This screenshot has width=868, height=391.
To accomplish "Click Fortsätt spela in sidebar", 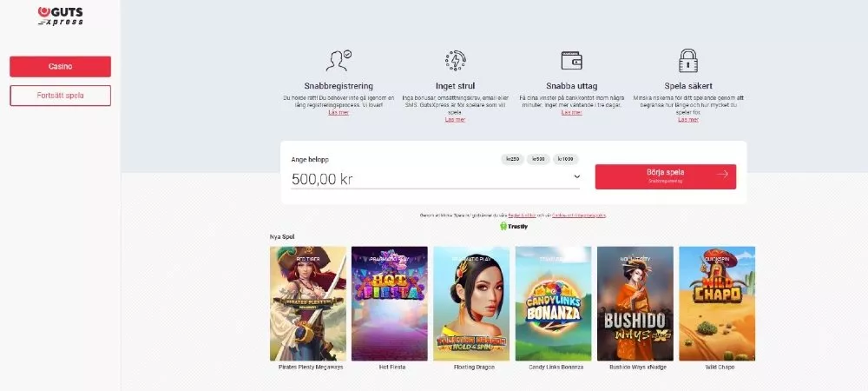I will click(61, 96).
